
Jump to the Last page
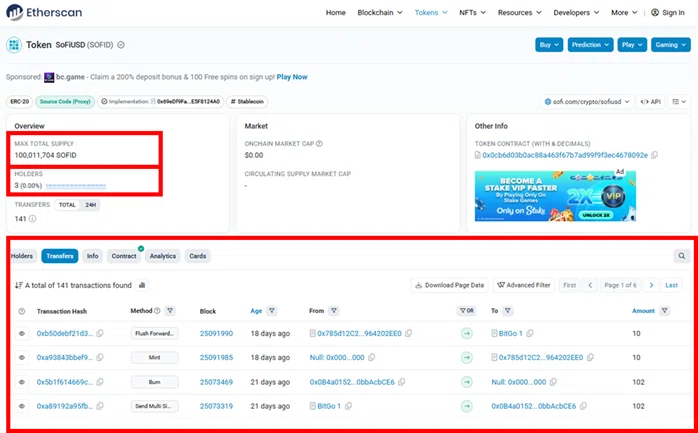click(x=671, y=285)
